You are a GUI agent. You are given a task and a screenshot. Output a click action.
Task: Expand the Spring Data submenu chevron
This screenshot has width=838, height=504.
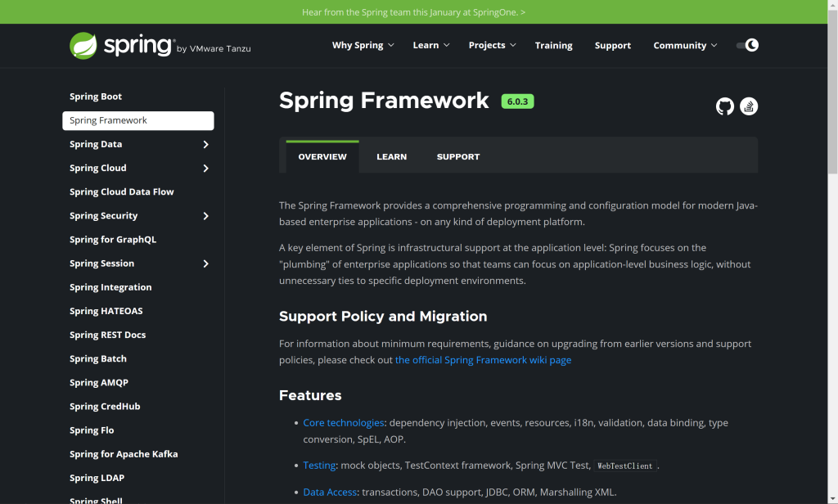[205, 144]
